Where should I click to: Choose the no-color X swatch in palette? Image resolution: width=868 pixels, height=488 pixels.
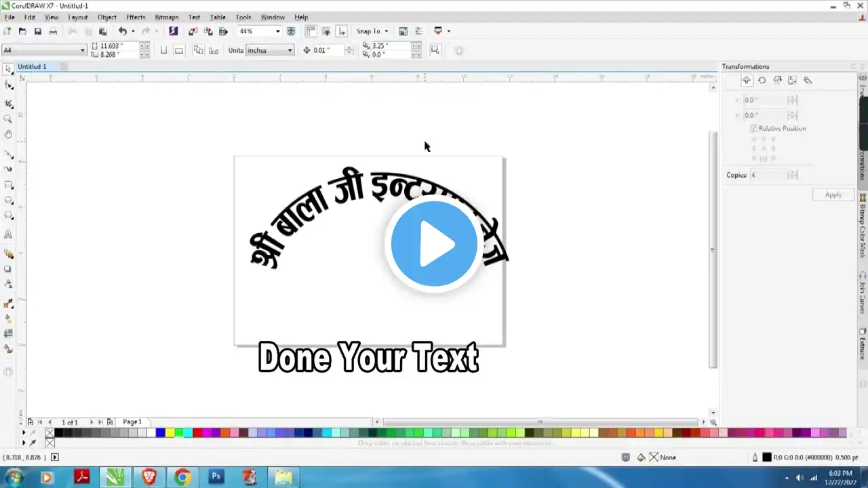[x=50, y=433]
